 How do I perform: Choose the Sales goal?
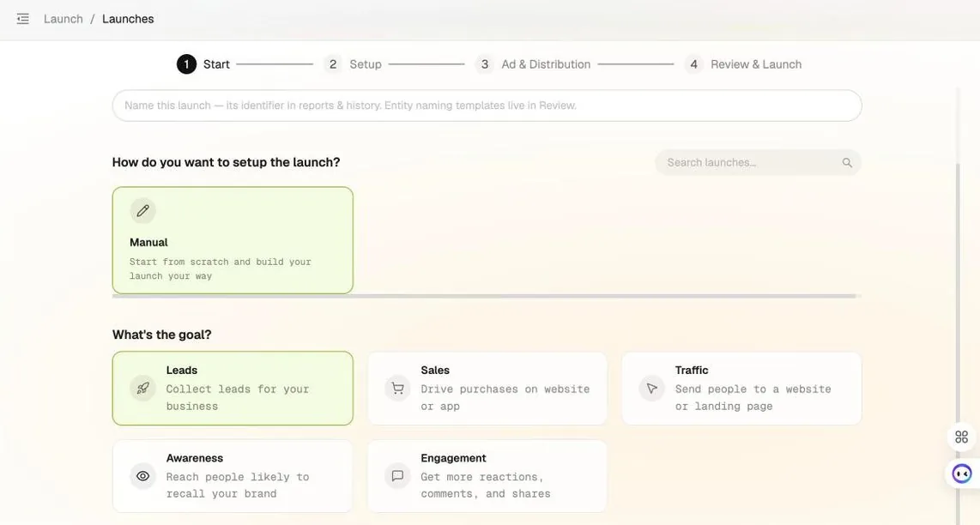pyautogui.click(x=487, y=388)
